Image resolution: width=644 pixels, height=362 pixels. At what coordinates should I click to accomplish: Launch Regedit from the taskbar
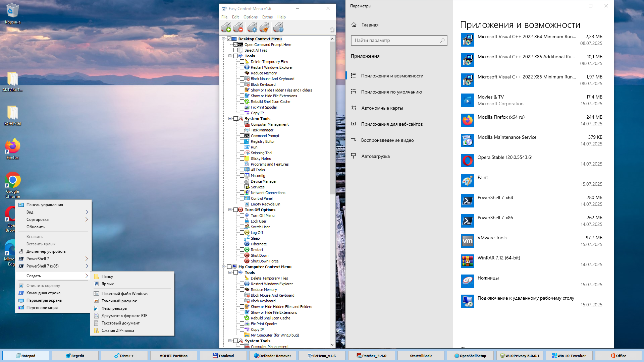[75, 356]
